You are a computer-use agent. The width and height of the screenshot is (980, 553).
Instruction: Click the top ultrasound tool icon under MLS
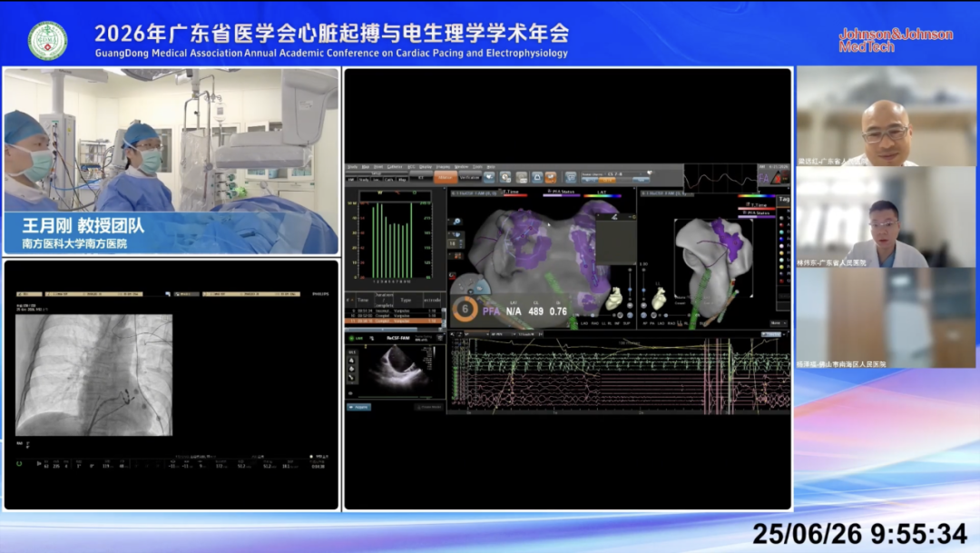[x=351, y=360]
